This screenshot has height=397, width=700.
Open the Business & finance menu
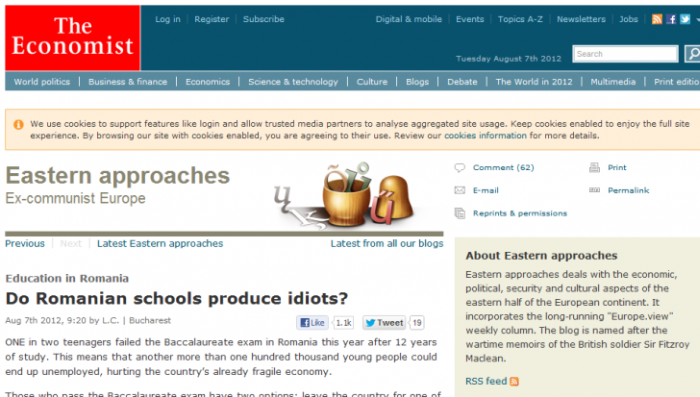click(x=128, y=82)
